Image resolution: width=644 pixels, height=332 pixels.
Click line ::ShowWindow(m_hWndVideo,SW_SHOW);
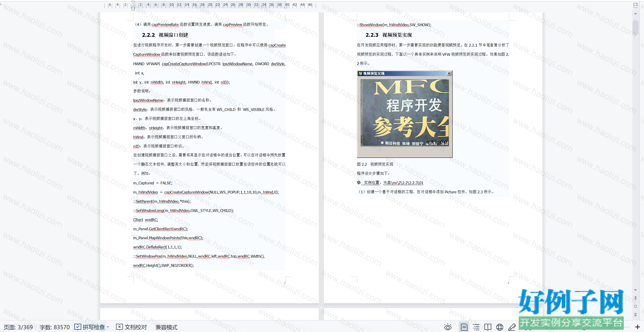394,25
